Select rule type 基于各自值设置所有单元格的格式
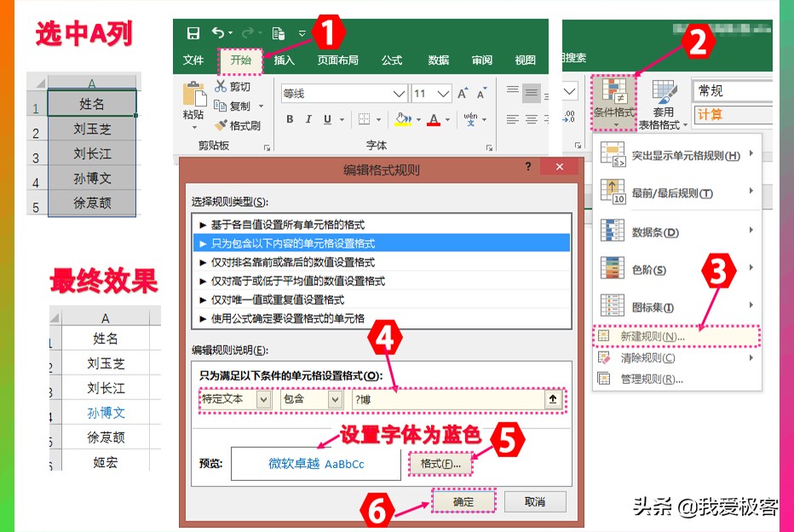This screenshot has width=794, height=532. coord(382,225)
